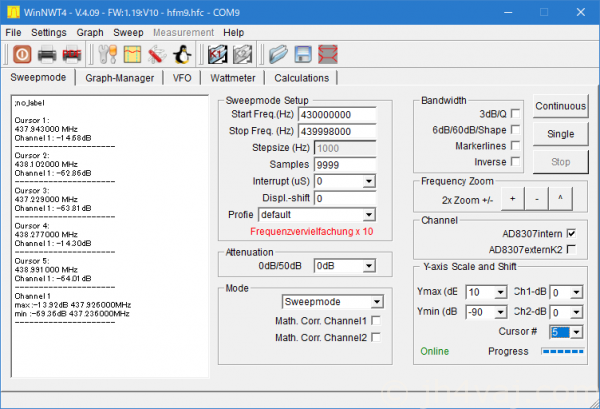
Task: Click the blue Progress bar
Action: 562,351
